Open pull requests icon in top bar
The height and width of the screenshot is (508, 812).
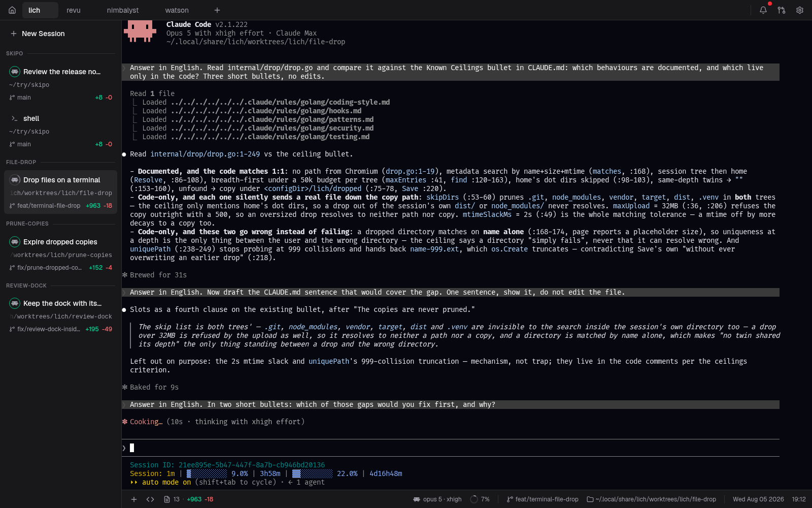[782, 10]
